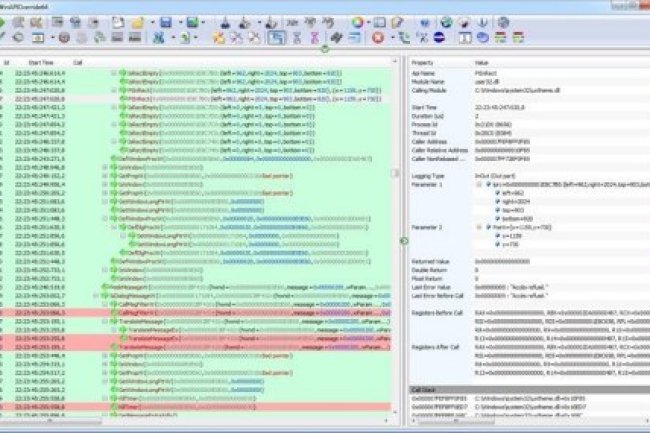Click the blue floppy disk save icon

165,21
